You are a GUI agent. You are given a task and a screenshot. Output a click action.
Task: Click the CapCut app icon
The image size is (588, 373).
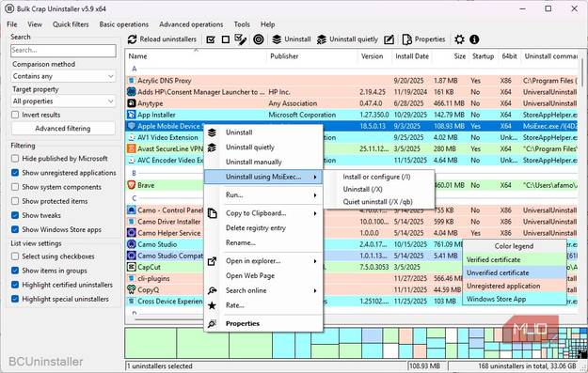132,267
